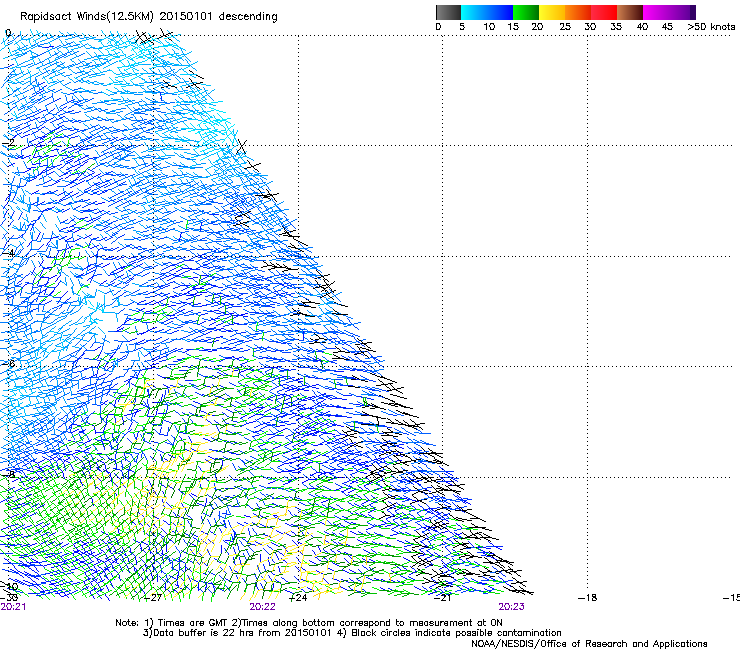Click the longitude label '-24'
The width and height of the screenshot is (740, 650).
(x=298, y=598)
